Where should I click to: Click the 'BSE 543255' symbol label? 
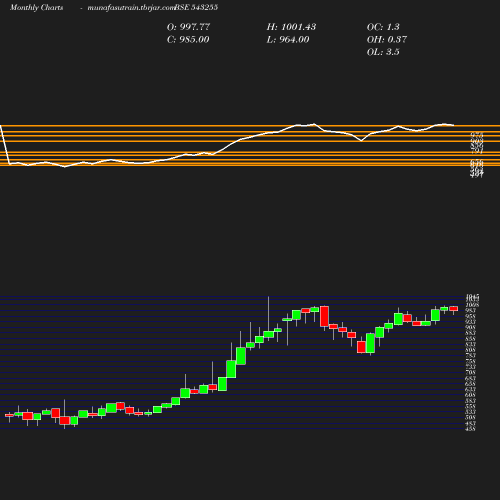click(196, 7)
